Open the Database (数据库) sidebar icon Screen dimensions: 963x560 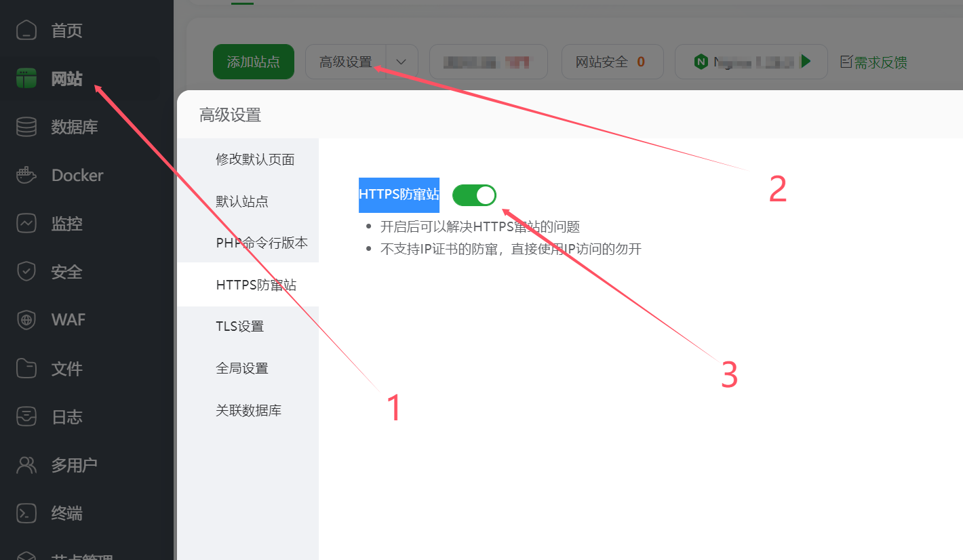tap(26, 127)
